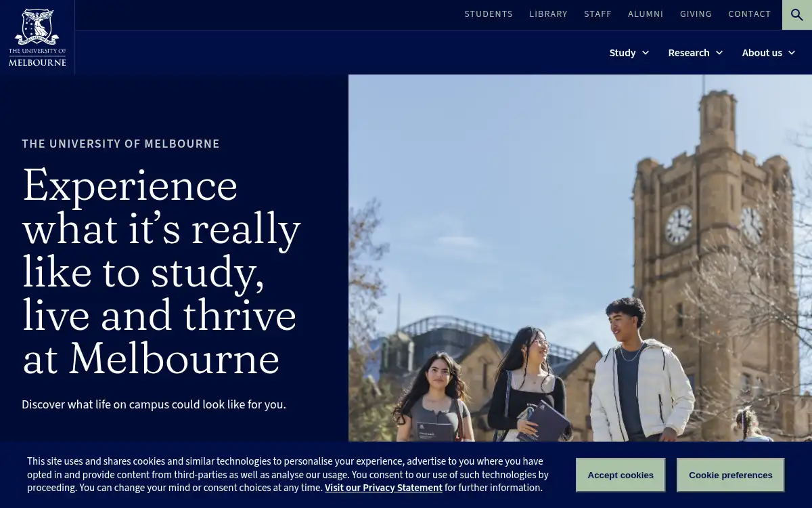Open the Library link in top bar
Image resolution: width=812 pixels, height=508 pixels.
(549, 14)
